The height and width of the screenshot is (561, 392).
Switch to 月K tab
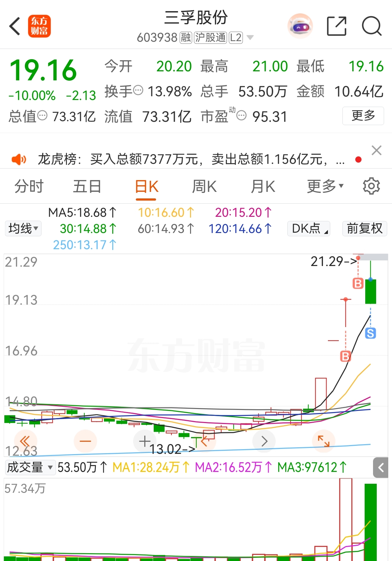click(x=263, y=187)
